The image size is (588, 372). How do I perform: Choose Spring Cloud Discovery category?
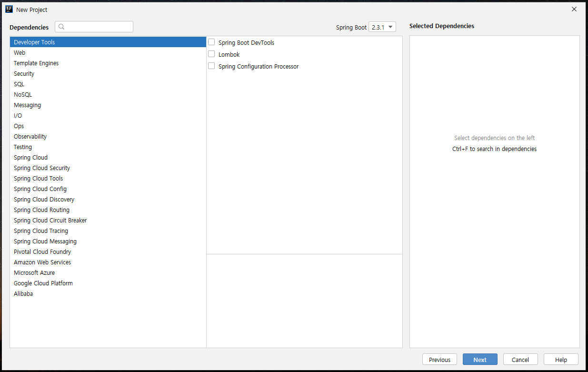[108, 199]
